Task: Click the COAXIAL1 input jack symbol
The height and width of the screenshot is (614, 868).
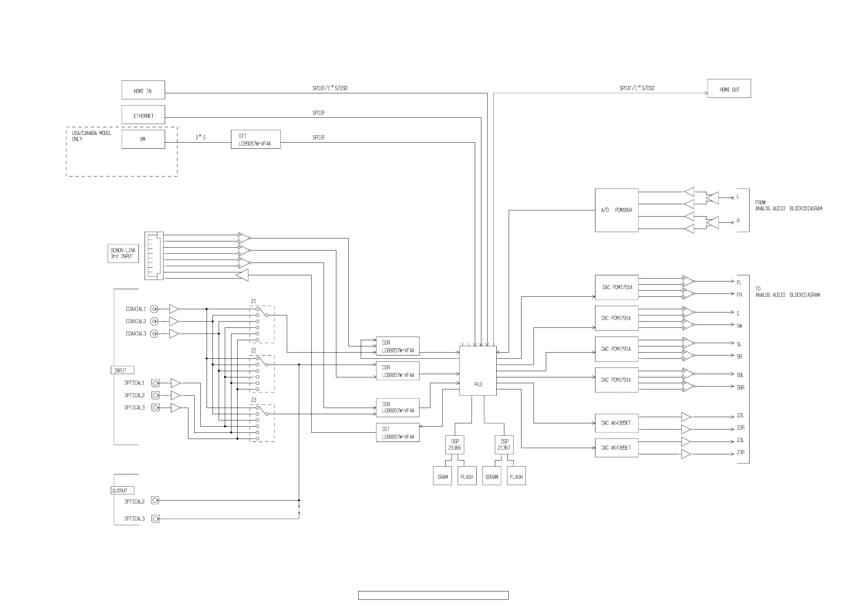Action: [154, 309]
